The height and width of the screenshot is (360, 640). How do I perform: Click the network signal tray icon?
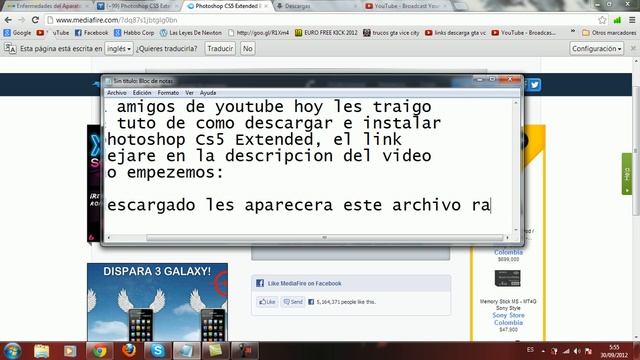click(x=566, y=351)
